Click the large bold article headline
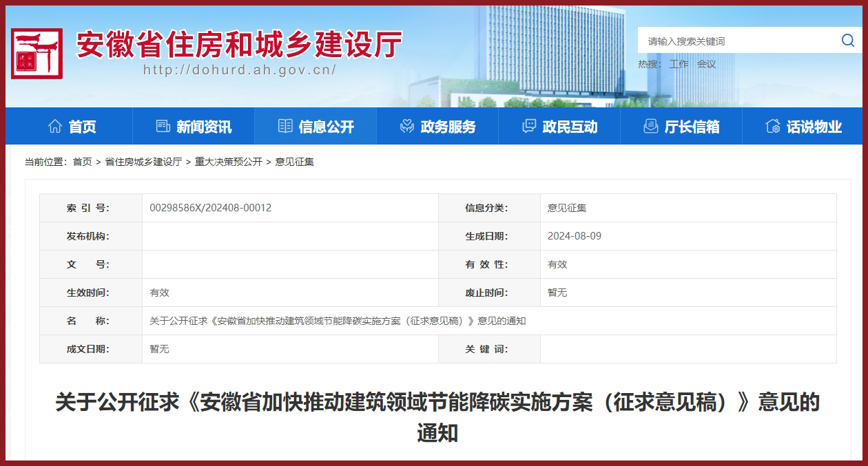This screenshot has height=466, width=868. click(437, 417)
